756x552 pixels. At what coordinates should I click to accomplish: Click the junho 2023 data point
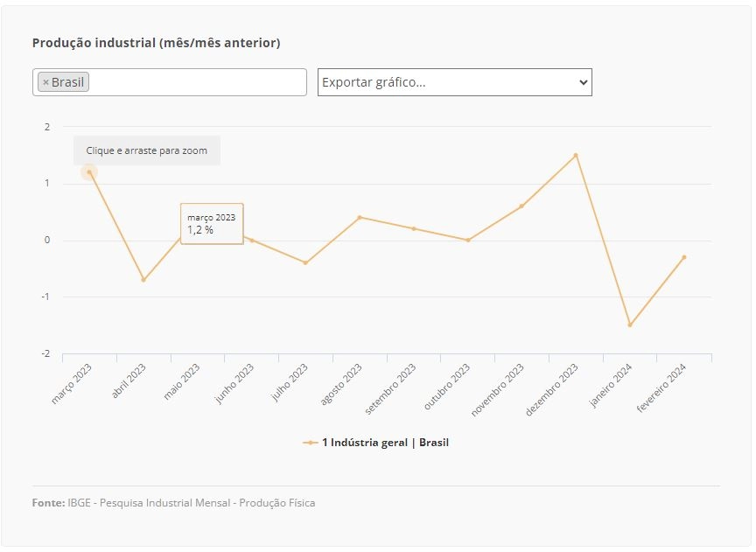[252, 240]
